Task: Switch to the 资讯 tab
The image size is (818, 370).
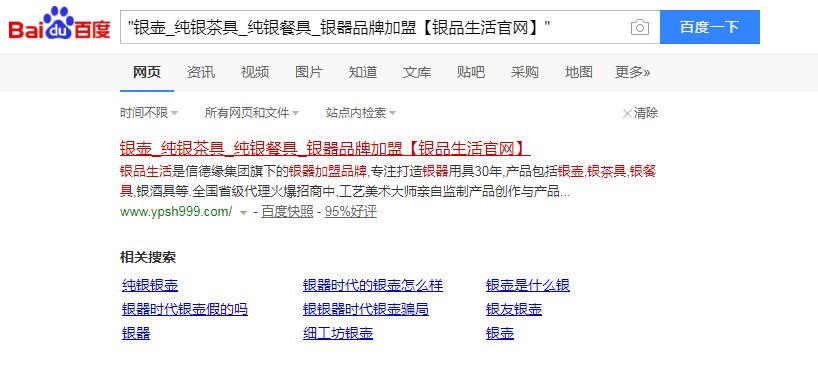Action: pyautogui.click(x=201, y=72)
